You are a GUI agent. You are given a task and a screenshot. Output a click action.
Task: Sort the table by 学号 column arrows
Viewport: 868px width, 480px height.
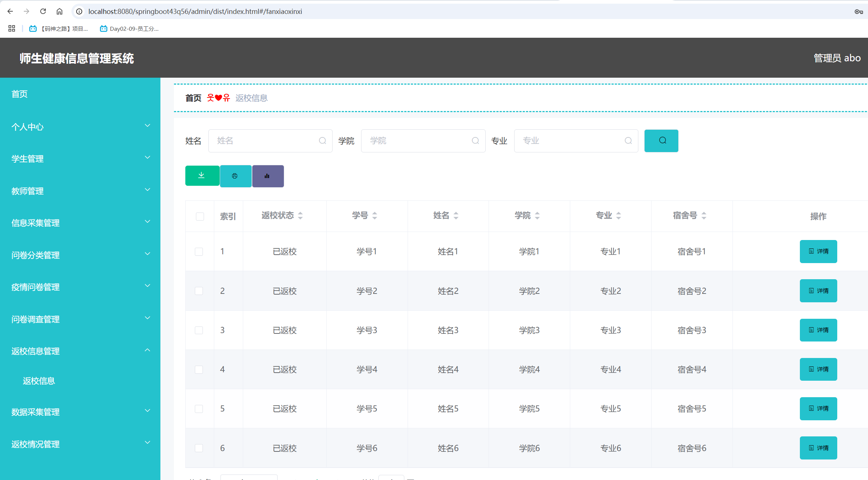coord(374,215)
